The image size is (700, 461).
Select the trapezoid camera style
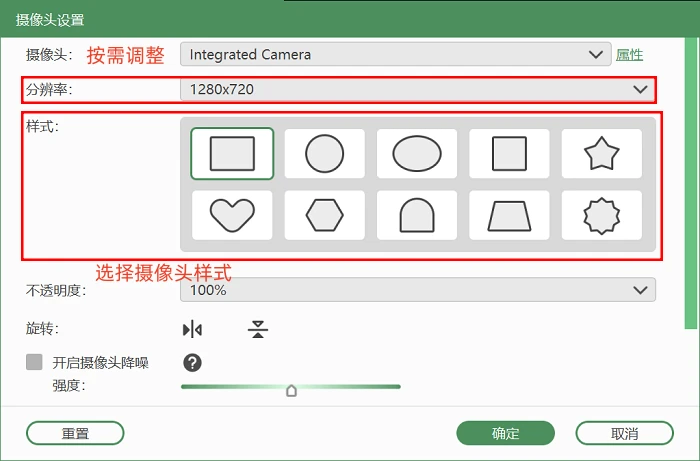(509, 215)
